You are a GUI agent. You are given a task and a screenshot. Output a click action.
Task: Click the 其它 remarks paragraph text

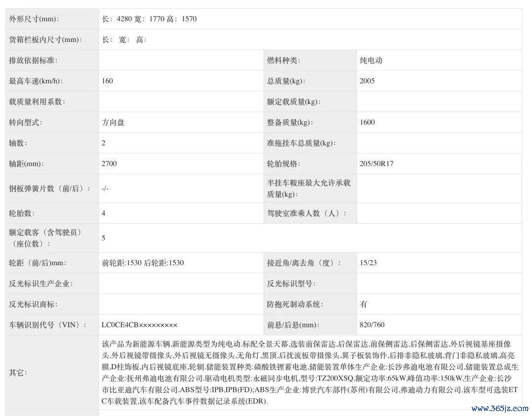coord(309,373)
